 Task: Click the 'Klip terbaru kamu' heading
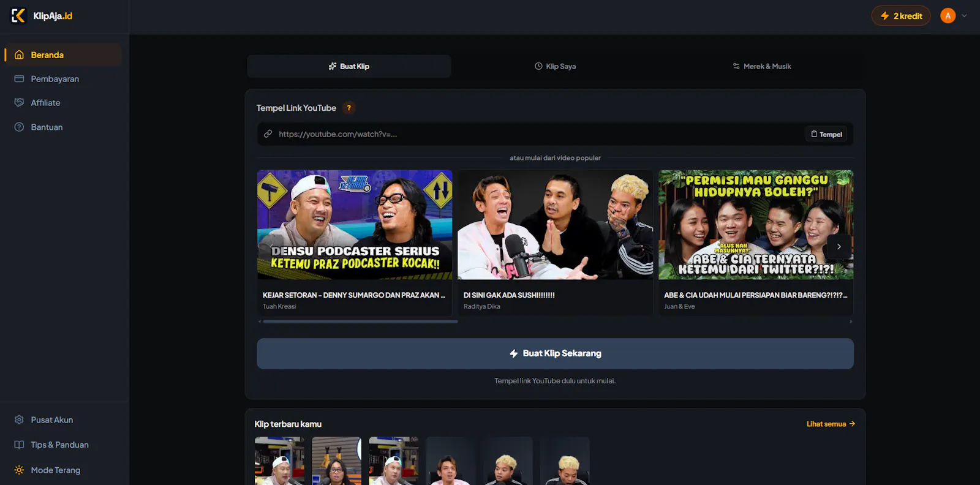(288, 424)
